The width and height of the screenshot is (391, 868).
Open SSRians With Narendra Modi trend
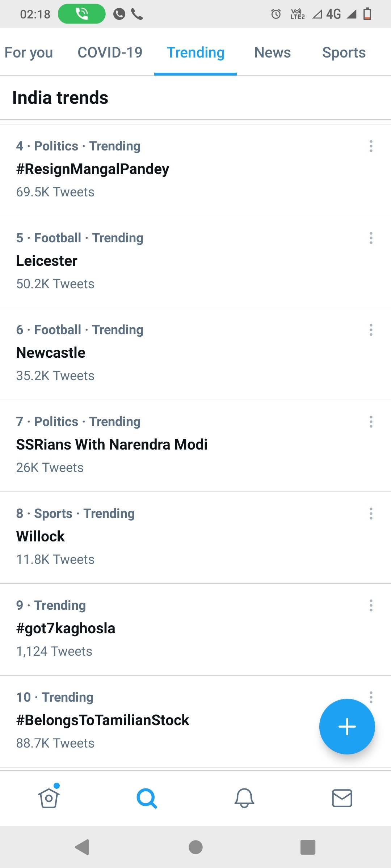point(195,446)
